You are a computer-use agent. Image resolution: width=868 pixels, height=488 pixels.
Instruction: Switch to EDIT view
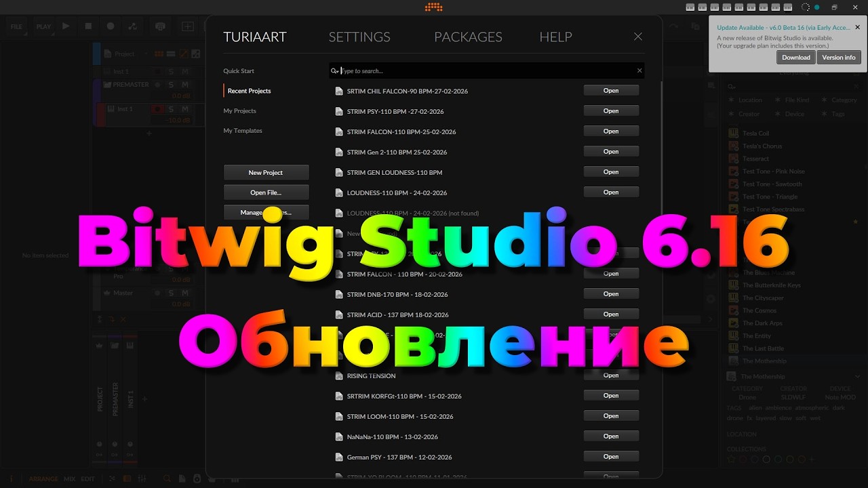(x=88, y=479)
